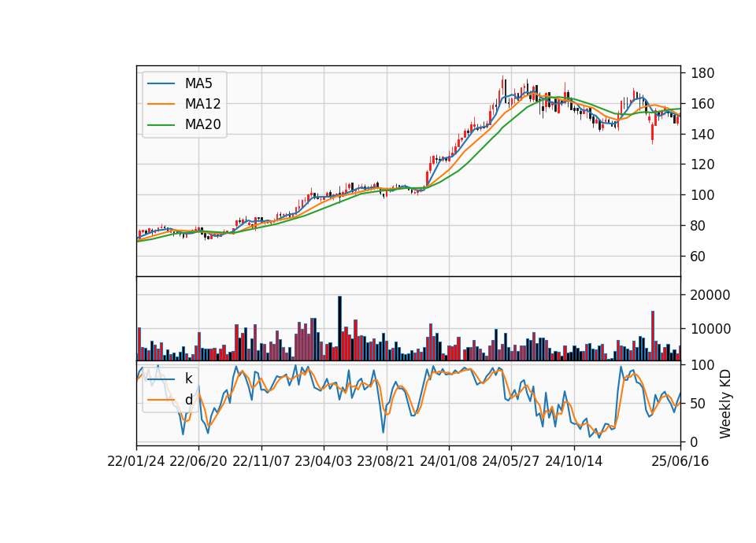Screen dimensions: 756x543
Task: Click the blue MA5 legend line sample
Action: tap(161, 84)
